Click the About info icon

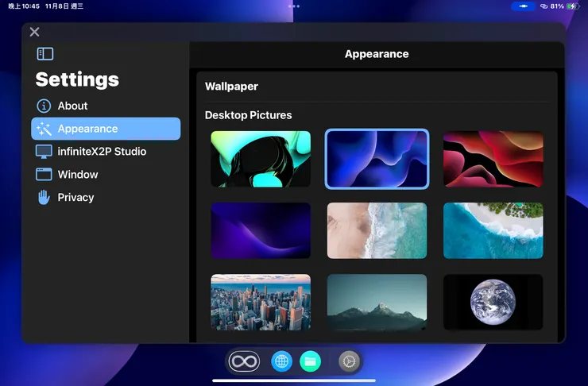44,106
